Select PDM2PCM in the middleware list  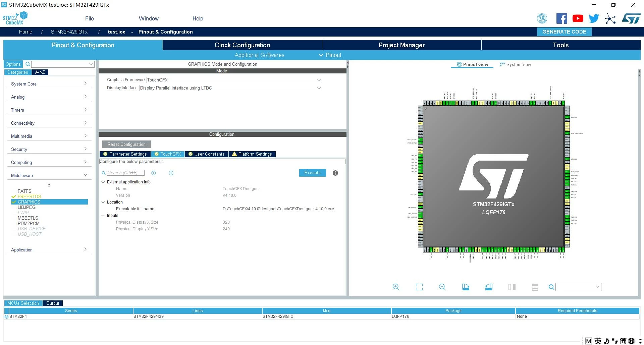29,223
